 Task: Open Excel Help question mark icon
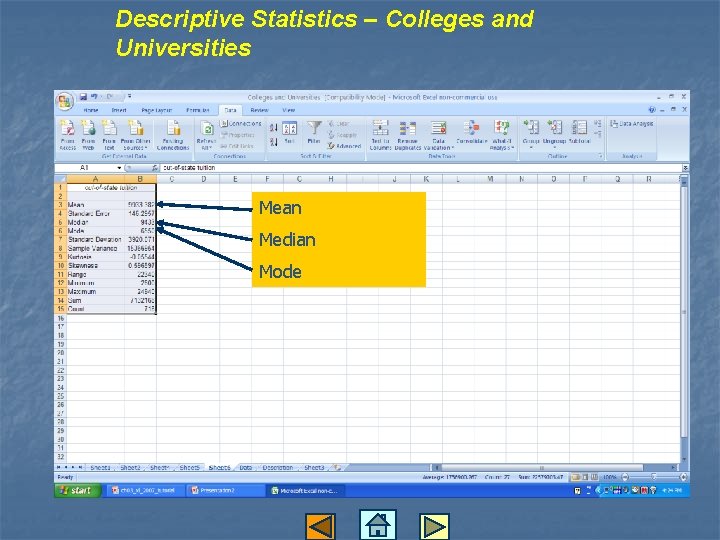(x=652, y=110)
